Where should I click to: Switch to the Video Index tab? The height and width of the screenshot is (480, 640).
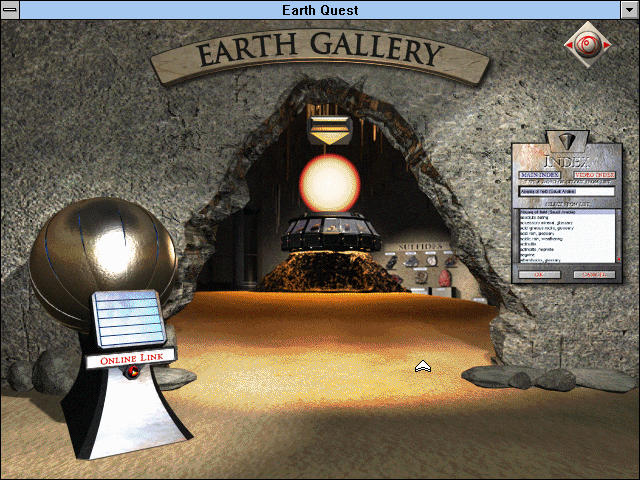pyautogui.click(x=595, y=175)
